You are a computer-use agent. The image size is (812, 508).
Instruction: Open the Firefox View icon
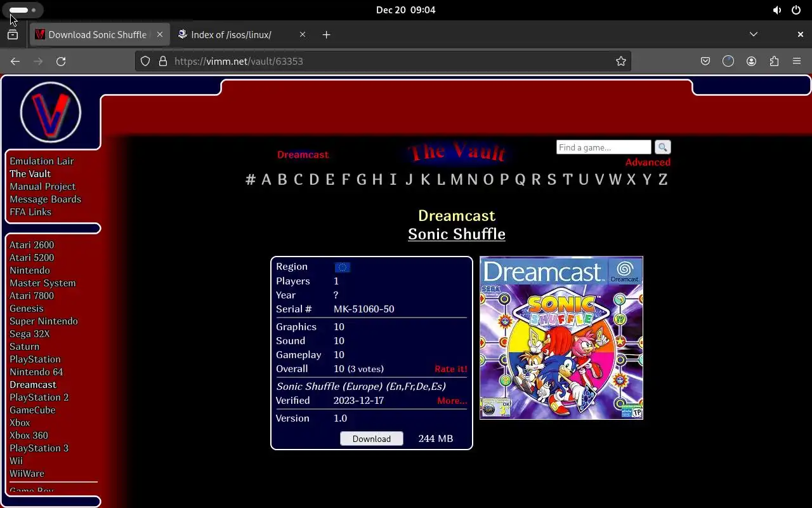13,34
